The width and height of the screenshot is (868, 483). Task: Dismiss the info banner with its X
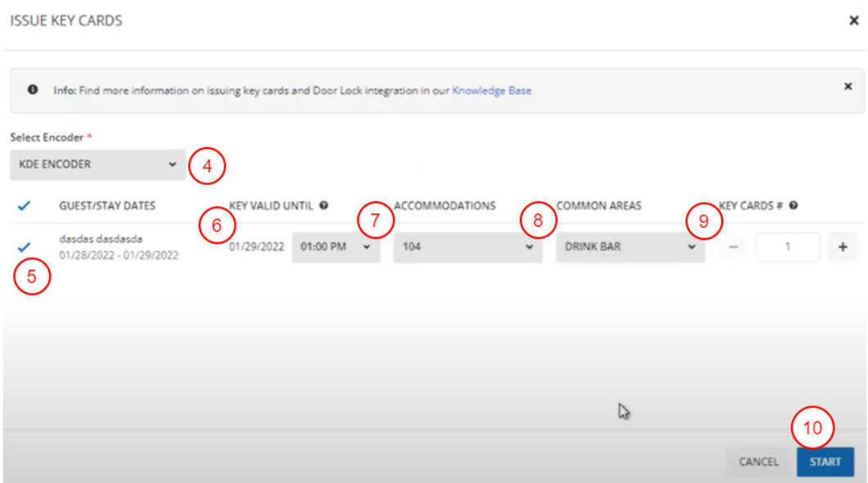848,87
